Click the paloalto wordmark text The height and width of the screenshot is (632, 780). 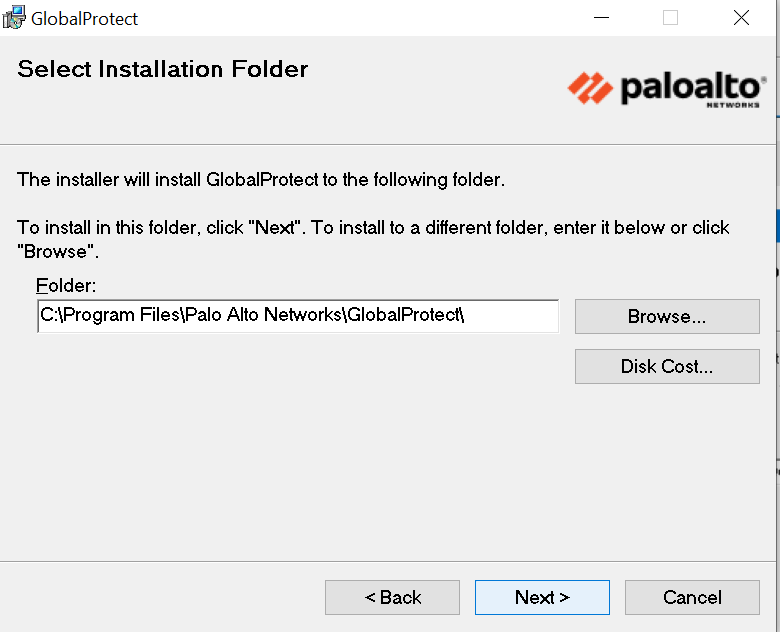click(690, 87)
